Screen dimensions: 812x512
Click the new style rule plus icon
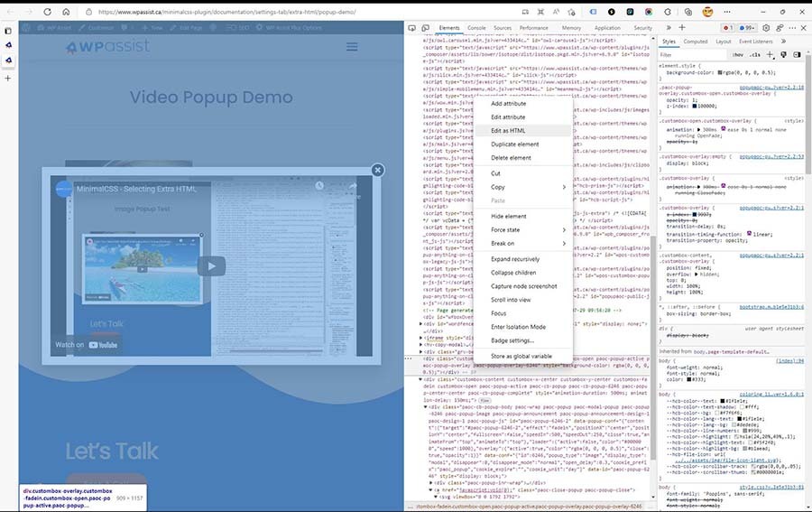click(x=770, y=54)
